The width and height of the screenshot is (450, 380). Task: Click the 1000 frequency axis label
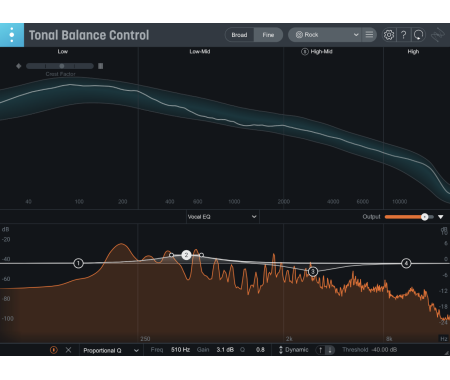[x=234, y=202]
